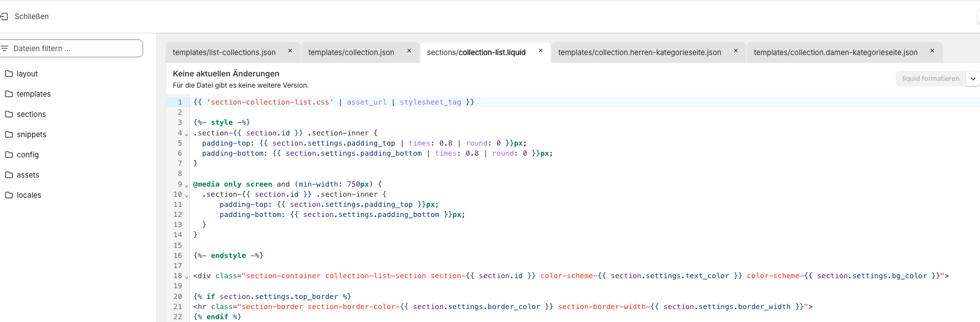Image resolution: width=980 pixels, height=322 pixels.
Task: Fold the div element at line 18
Action: point(187,277)
